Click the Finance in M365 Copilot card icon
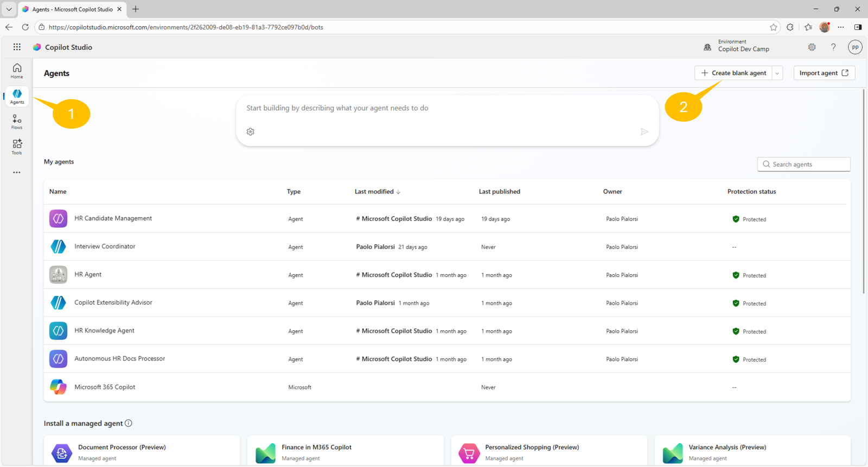The image size is (868, 467). pos(265,452)
